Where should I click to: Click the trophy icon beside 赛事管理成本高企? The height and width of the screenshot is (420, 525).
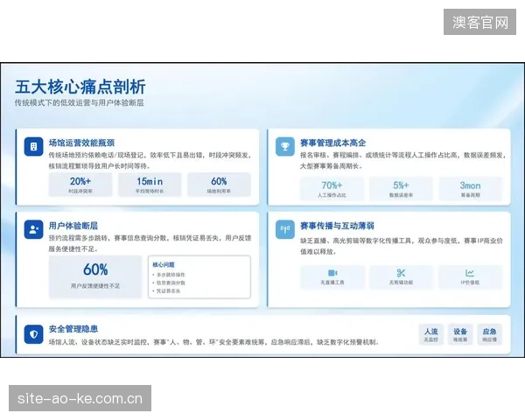coord(285,146)
